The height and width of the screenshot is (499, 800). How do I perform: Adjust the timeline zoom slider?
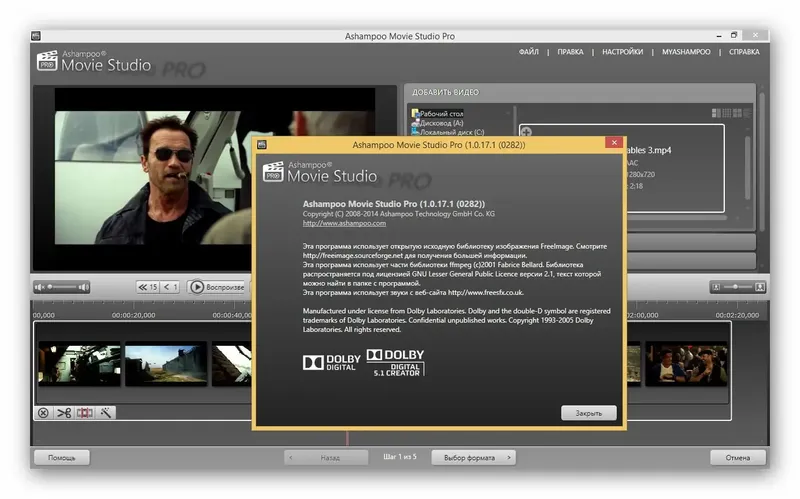(737, 287)
